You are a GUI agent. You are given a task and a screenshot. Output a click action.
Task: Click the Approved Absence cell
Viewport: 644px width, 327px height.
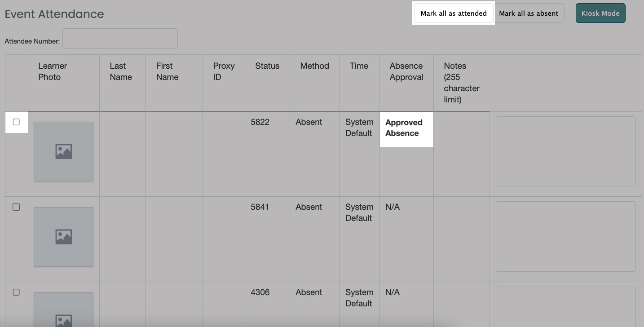[404, 128]
